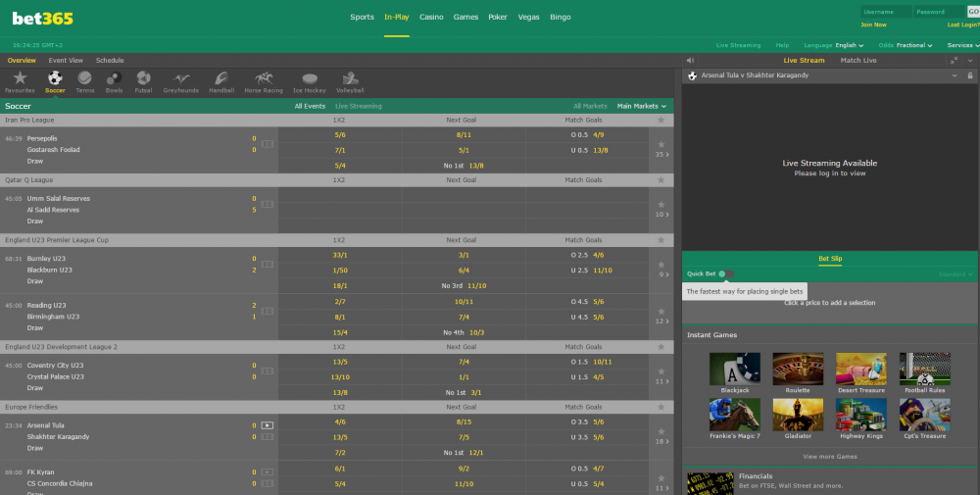Filter soccer by Live Streaming
Image resolution: width=980 pixels, height=495 pixels.
pyautogui.click(x=358, y=106)
